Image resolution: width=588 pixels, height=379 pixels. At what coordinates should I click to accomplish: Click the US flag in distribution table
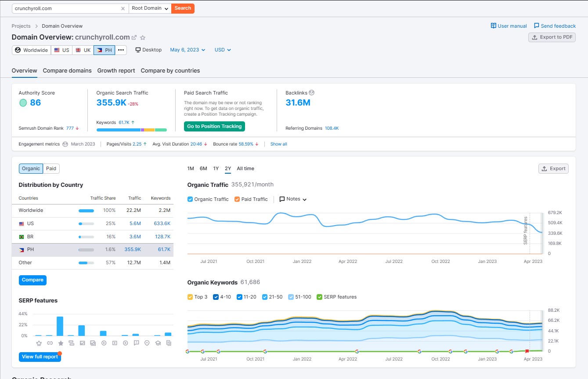[22, 224]
